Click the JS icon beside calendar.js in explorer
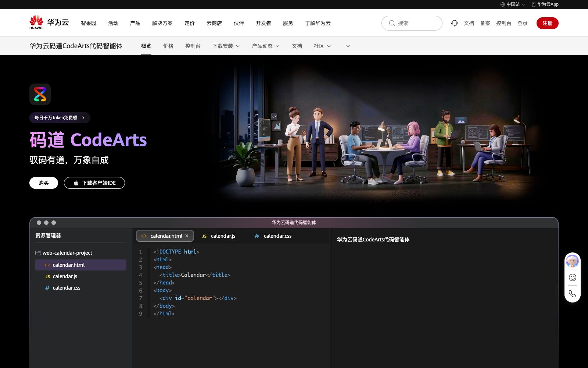 point(48,276)
